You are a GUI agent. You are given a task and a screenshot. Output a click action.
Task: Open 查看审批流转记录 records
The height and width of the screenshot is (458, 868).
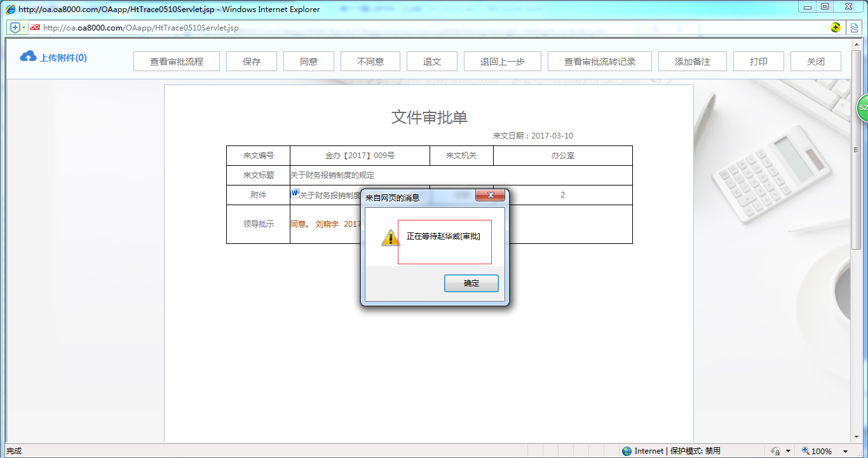pos(600,62)
